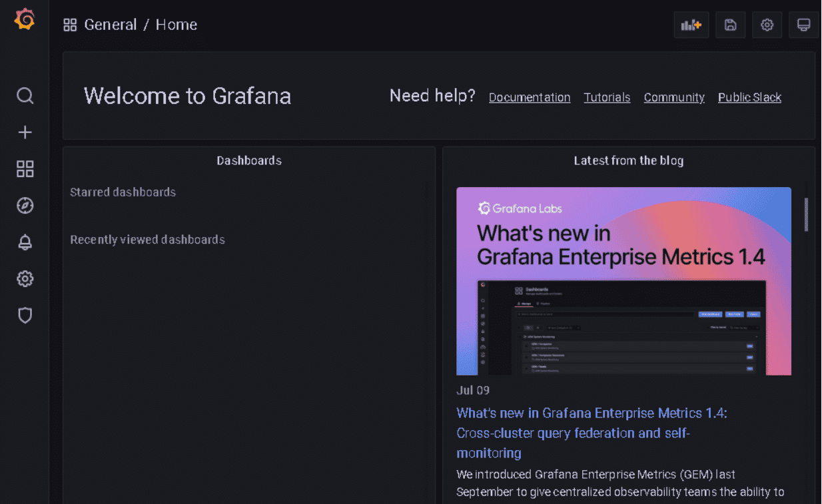Open the Community link
This screenshot has height=504, width=822.
[674, 97]
